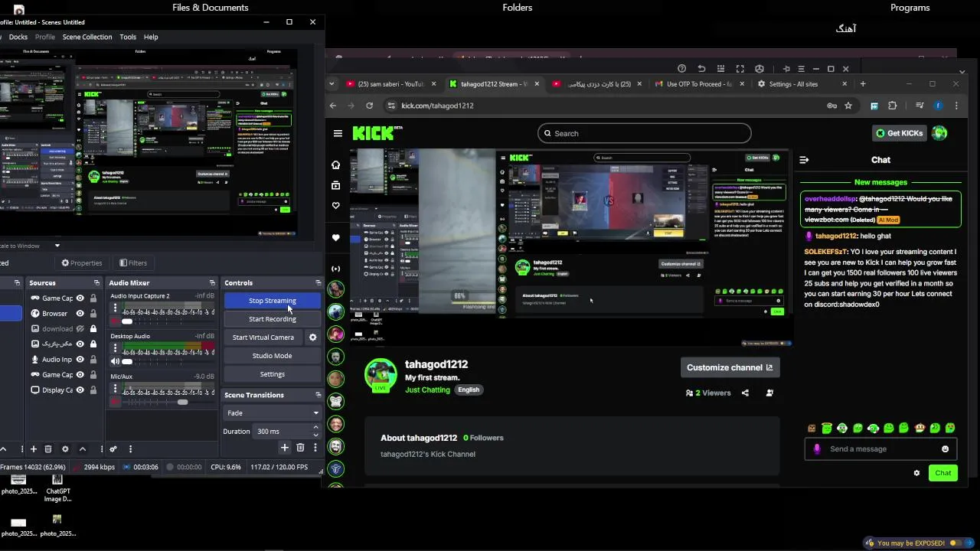
Task: Unlock the download source lock icon
Action: point(93,328)
